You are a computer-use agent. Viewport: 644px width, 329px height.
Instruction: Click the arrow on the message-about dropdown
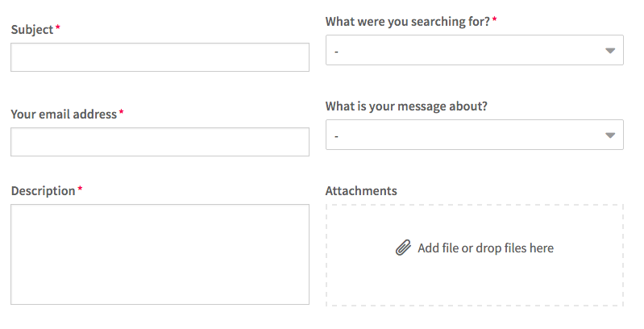[x=610, y=135]
